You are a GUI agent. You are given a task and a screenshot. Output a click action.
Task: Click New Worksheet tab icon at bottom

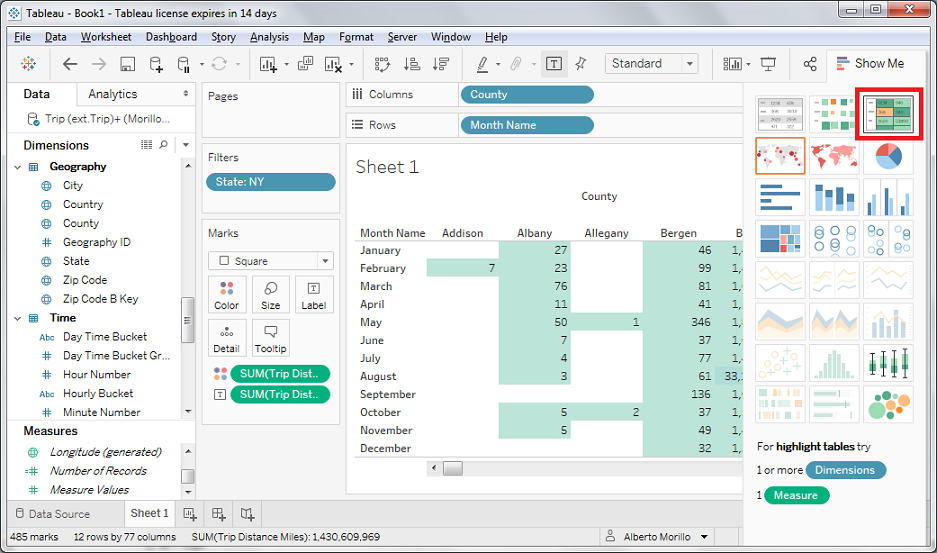click(190, 514)
